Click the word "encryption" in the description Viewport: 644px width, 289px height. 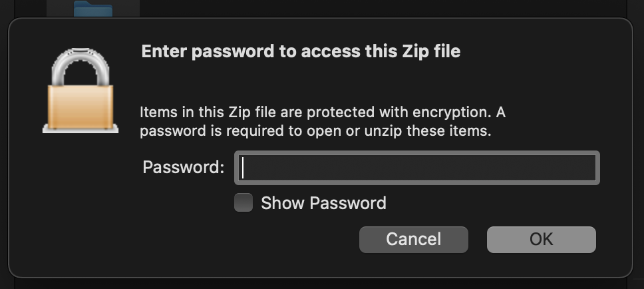tap(451, 113)
